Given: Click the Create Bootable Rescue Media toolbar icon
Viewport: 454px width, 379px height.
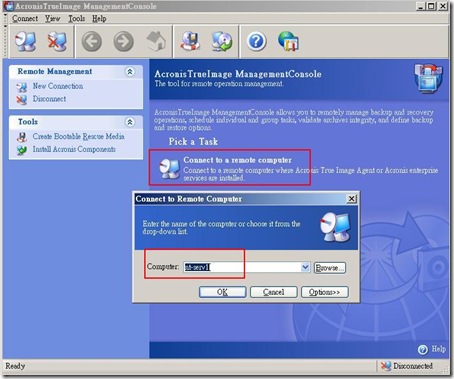Looking at the screenshot, I should coord(190,41).
